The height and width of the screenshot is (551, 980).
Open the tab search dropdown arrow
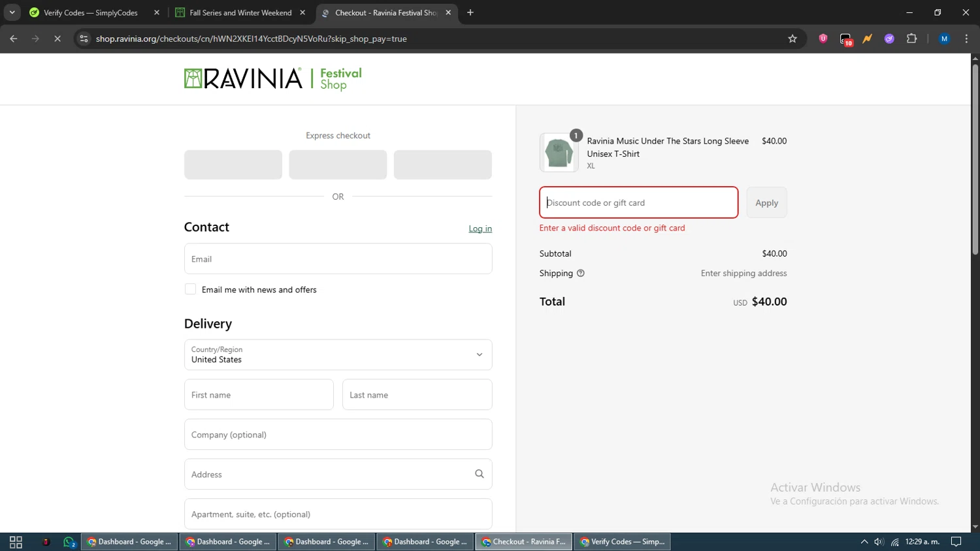click(x=12, y=12)
